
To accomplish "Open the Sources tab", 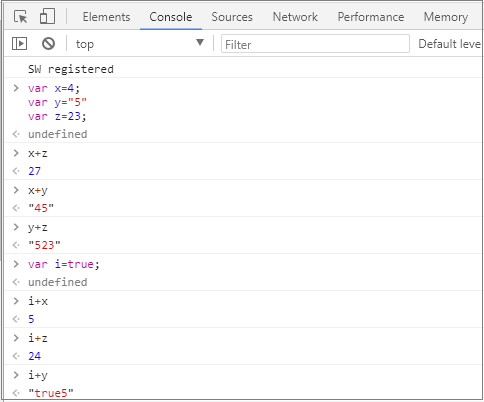I will 232,17.
